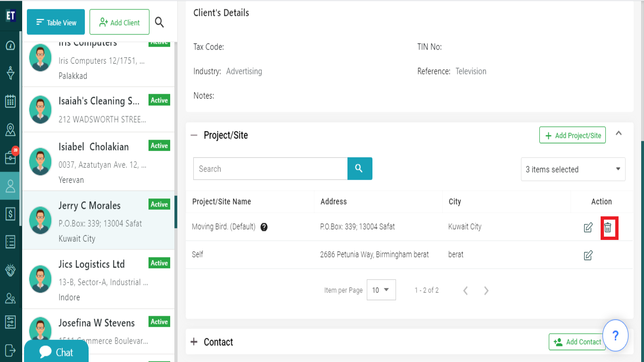Screen dimensions: 644x362
Task: Go to next page of projects
Action: coord(486,290)
